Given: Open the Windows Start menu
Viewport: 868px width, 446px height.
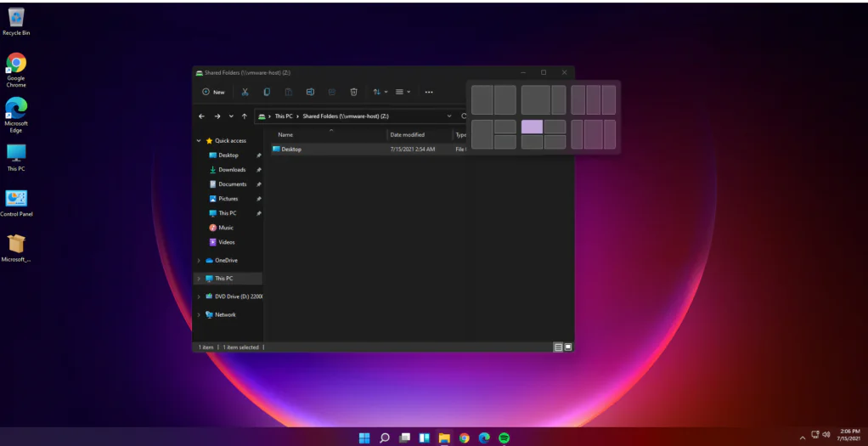Looking at the screenshot, I should (x=364, y=438).
